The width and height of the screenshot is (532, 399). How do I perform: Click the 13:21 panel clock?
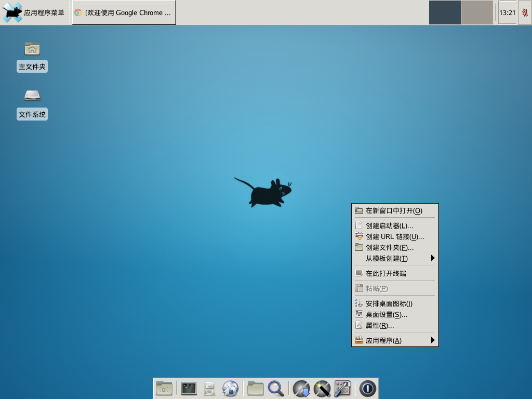coord(507,12)
